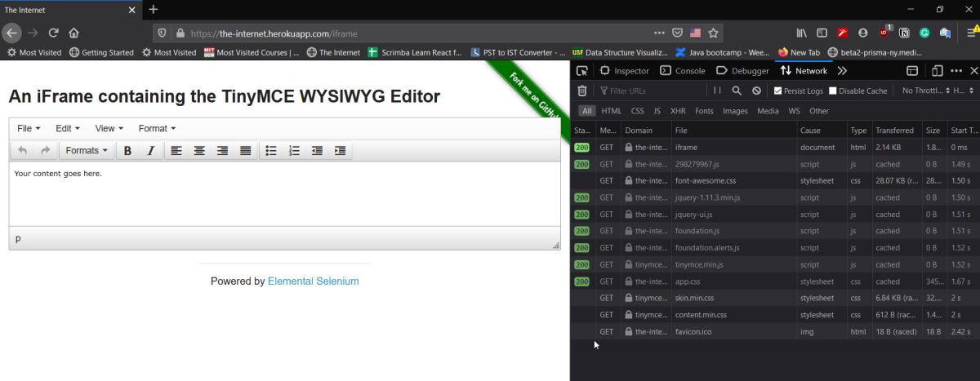Open the Format menu dropdown in editor
The width and height of the screenshot is (980, 381).
point(157,128)
